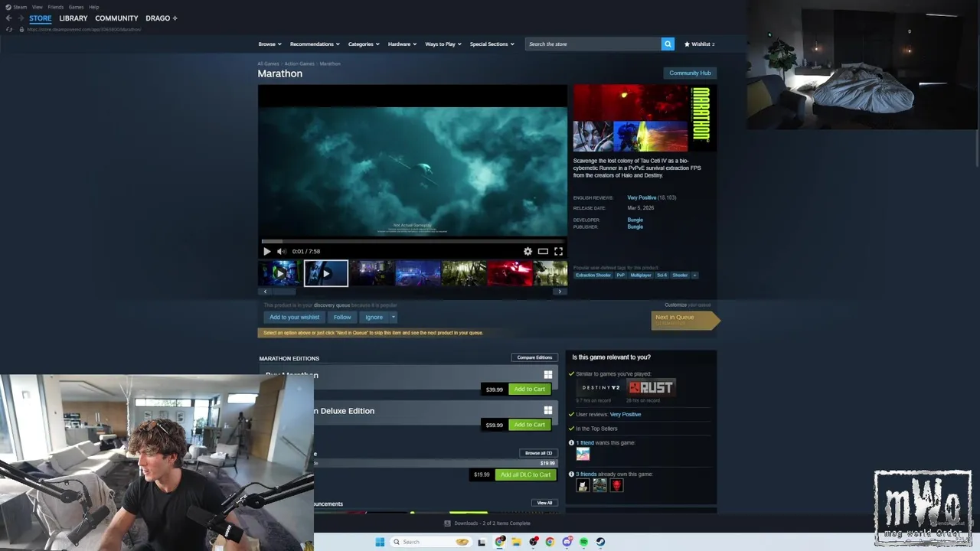Click the Ignore button
The image size is (980, 551).
(374, 317)
